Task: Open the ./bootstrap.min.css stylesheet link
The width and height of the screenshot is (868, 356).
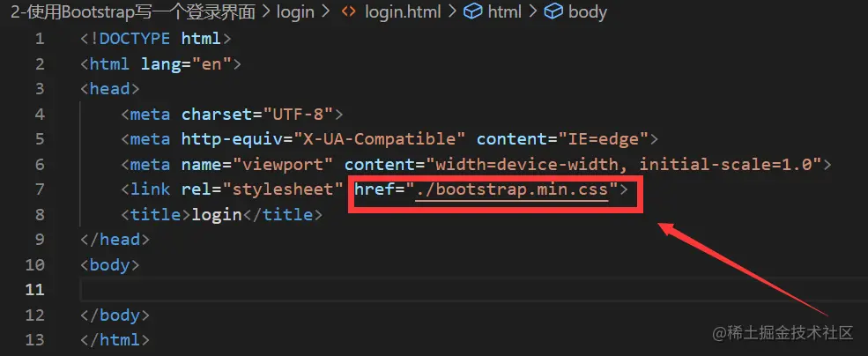Action: click(x=512, y=189)
